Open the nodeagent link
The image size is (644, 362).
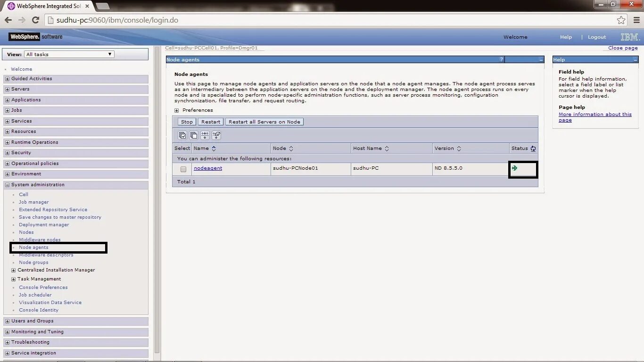(208, 168)
